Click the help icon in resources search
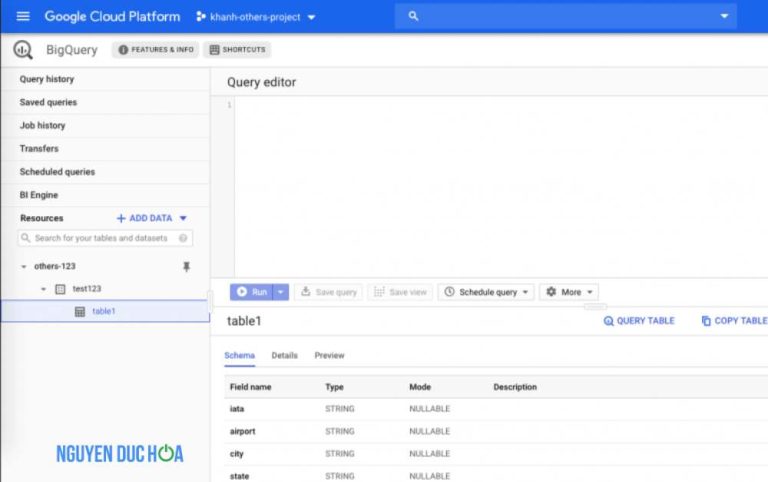The image size is (768, 482). 183,238
